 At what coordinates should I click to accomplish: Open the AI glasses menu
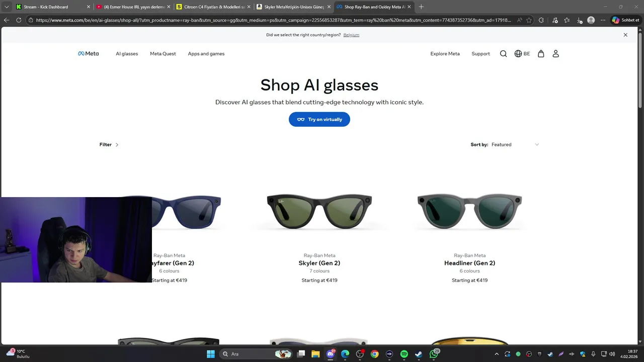pyautogui.click(x=127, y=54)
